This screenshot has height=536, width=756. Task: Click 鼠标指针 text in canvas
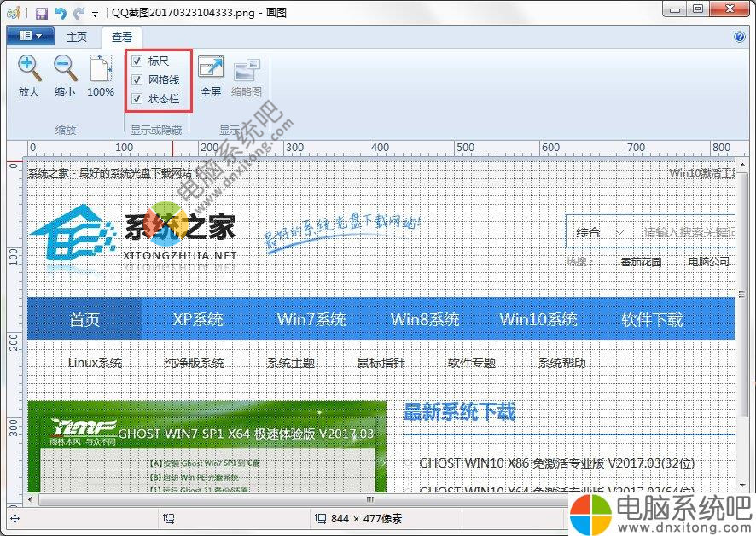[x=381, y=363]
